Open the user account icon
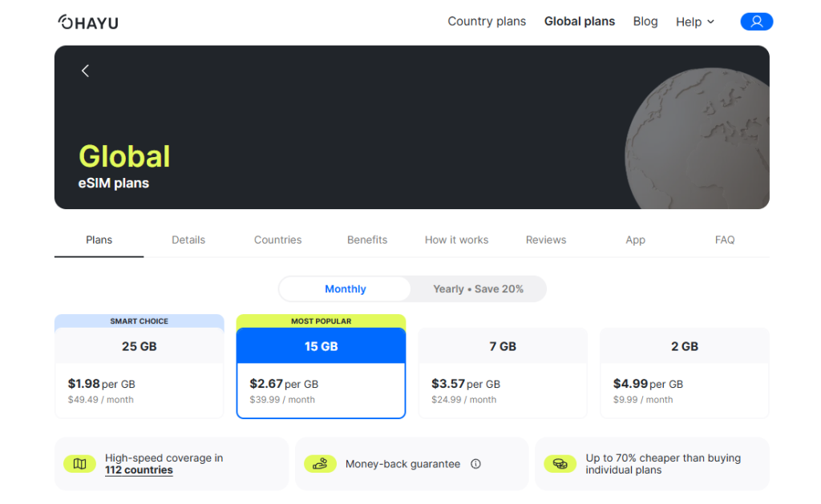 pyautogui.click(x=756, y=22)
